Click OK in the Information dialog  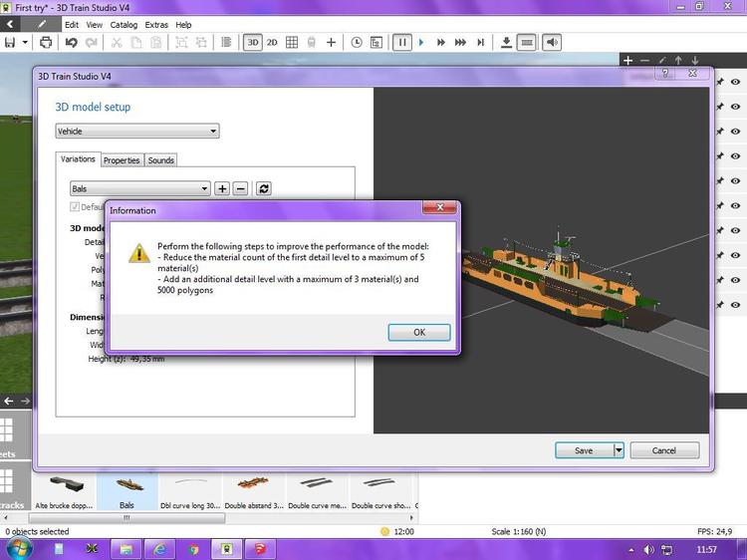pos(419,333)
